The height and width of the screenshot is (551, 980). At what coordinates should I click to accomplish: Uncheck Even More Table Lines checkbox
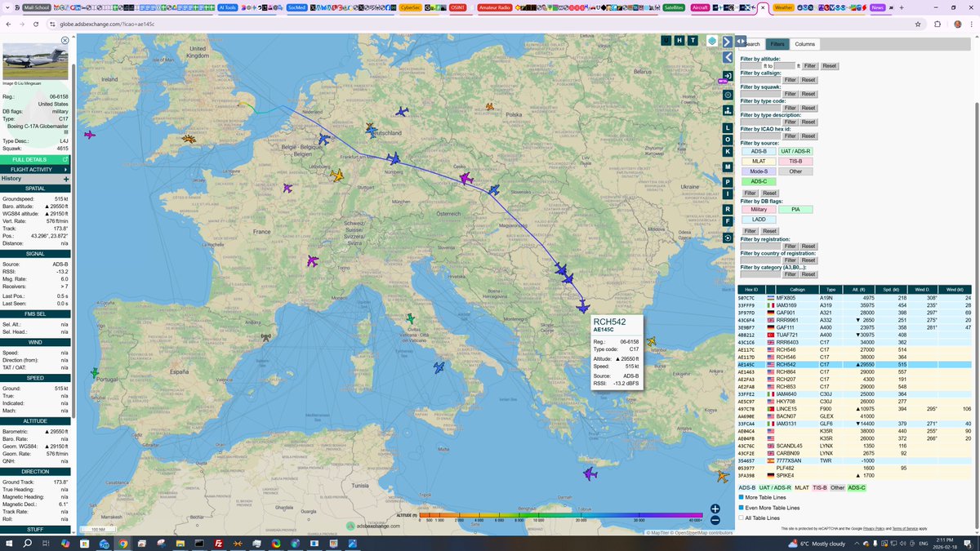[x=742, y=507]
